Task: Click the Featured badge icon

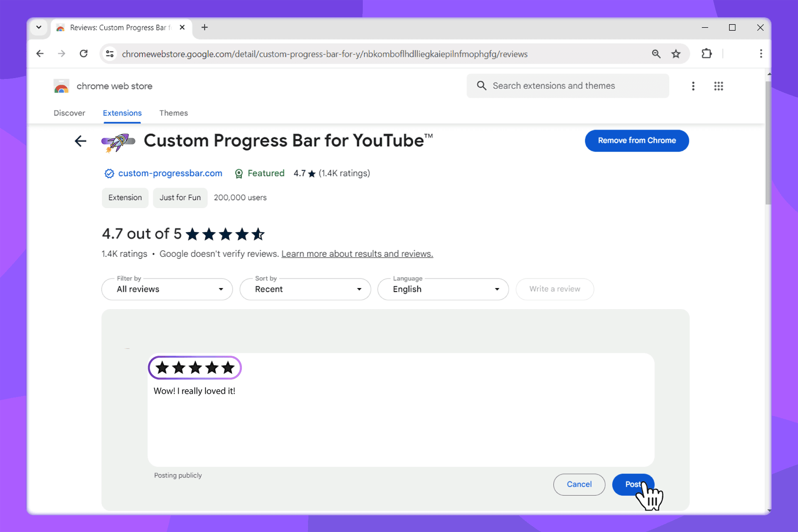Action: pyautogui.click(x=239, y=173)
